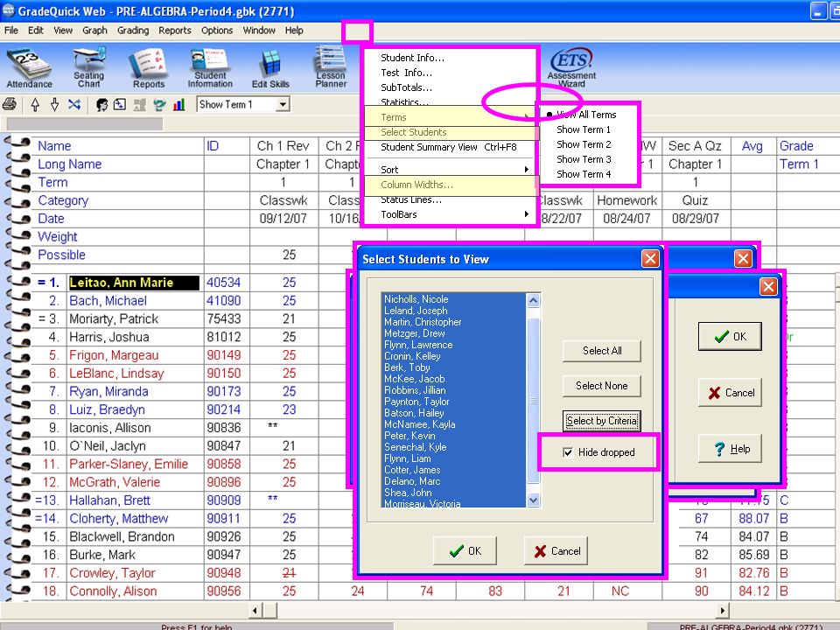The image size is (840, 630).
Task: Open the Lesson Planner tool
Action: click(x=331, y=67)
